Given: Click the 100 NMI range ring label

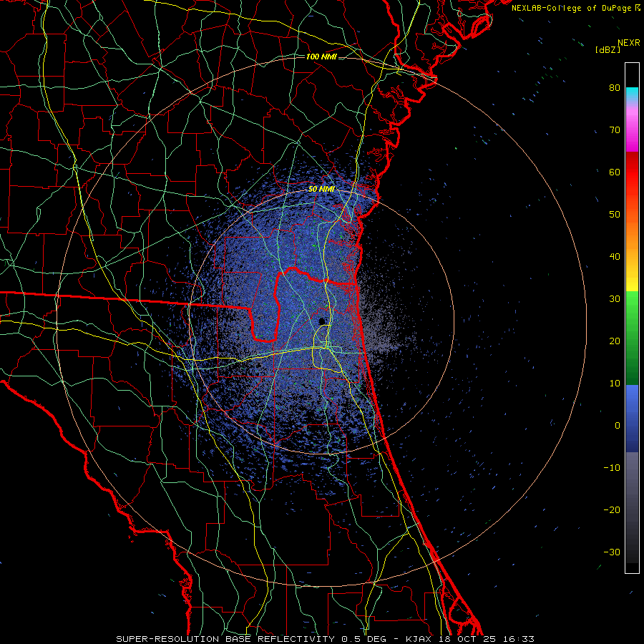Looking at the screenshot, I should [x=321, y=57].
